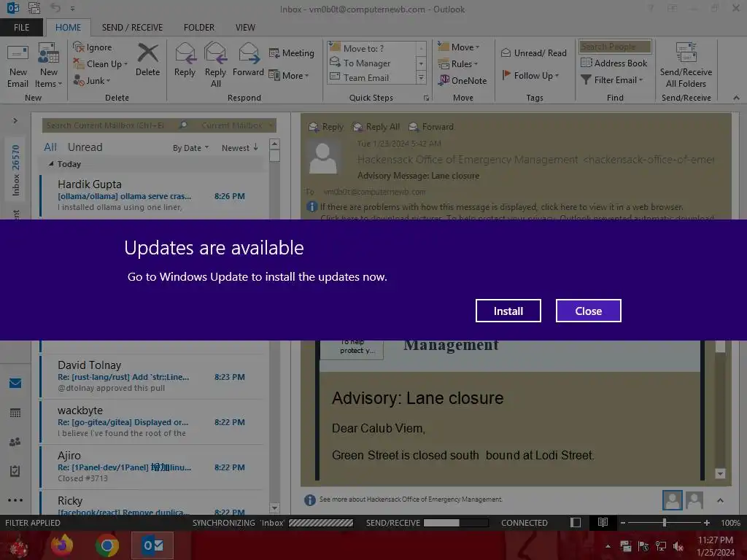This screenshot has height=560, width=747.
Task: Zoom out with the minus button
Action: coord(623,522)
